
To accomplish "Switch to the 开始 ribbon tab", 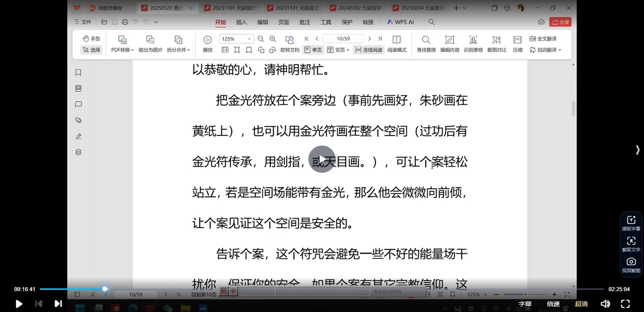I will click(x=220, y=22).
